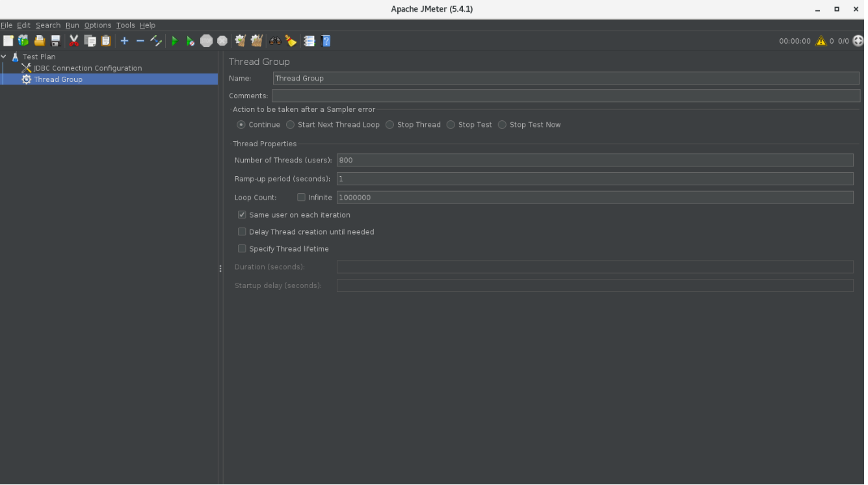This screenshot has height=485, width=868.
Task: Click the 0/0 active threads counter
Action: [843, 41]
